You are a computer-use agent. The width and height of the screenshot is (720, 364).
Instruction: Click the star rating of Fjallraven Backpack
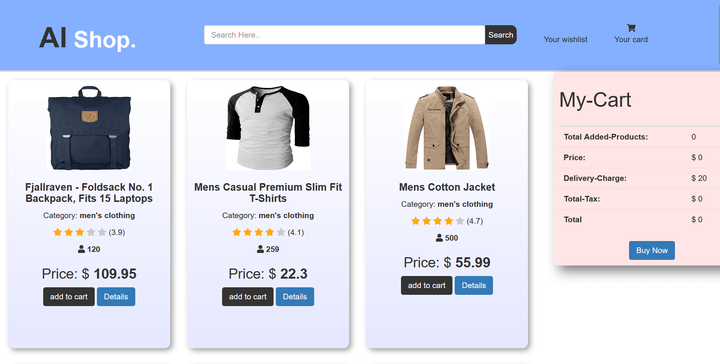79,232
